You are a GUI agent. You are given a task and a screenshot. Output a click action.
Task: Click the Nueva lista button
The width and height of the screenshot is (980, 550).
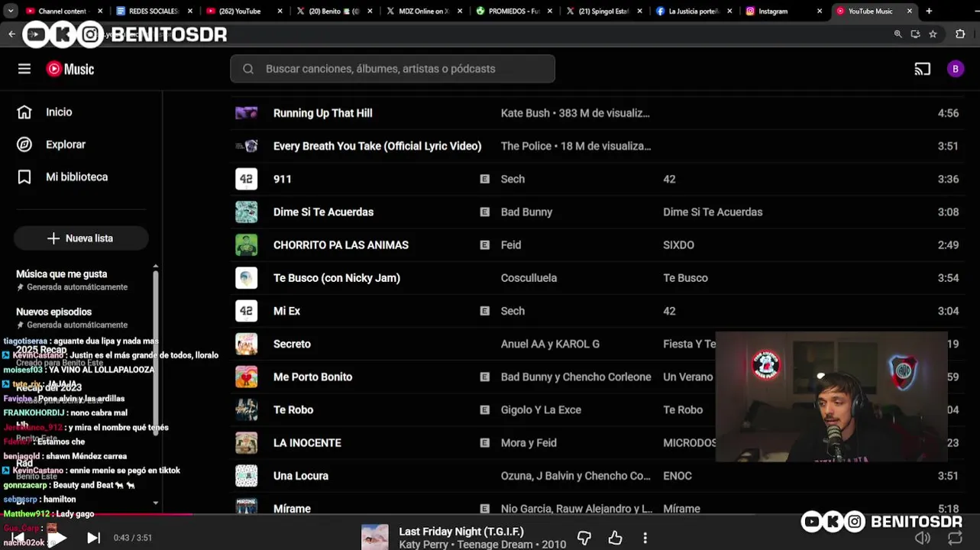[81, 238]
